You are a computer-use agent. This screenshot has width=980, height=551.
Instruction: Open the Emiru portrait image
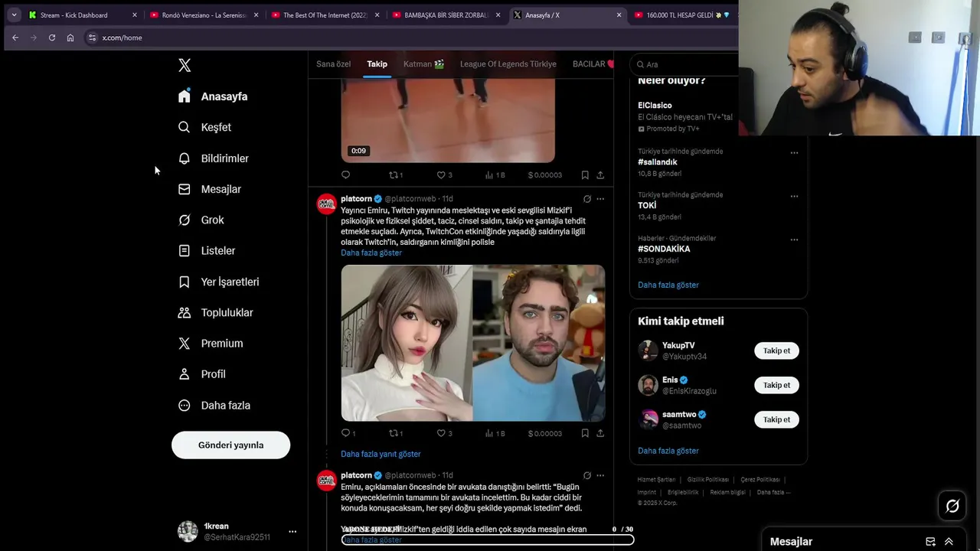406,343
